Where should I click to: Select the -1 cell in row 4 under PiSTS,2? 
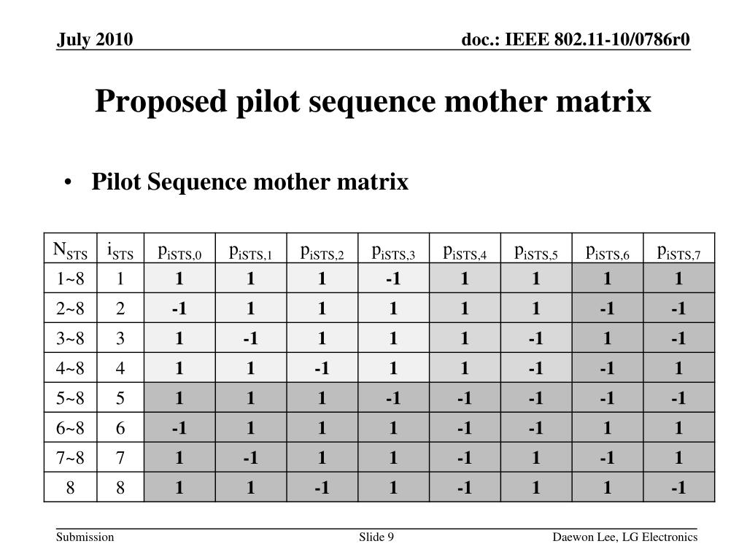(322, 367)
